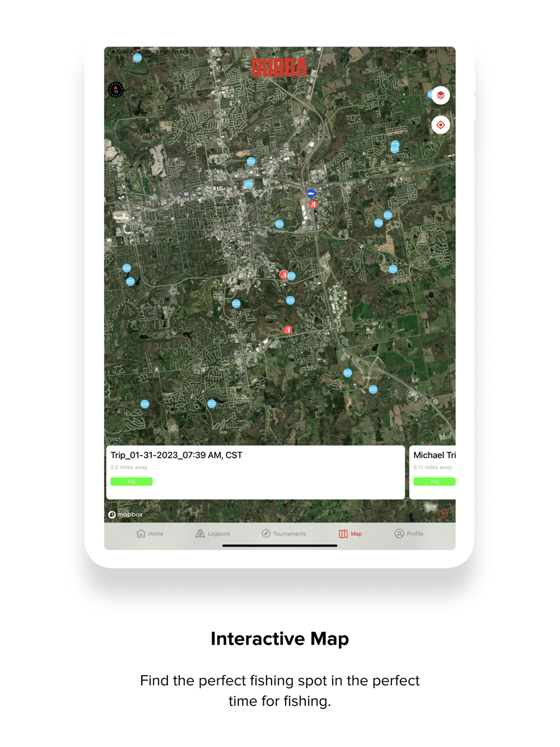
Task: Tap green Trip badge on Michael card
Action: point(435,482)
